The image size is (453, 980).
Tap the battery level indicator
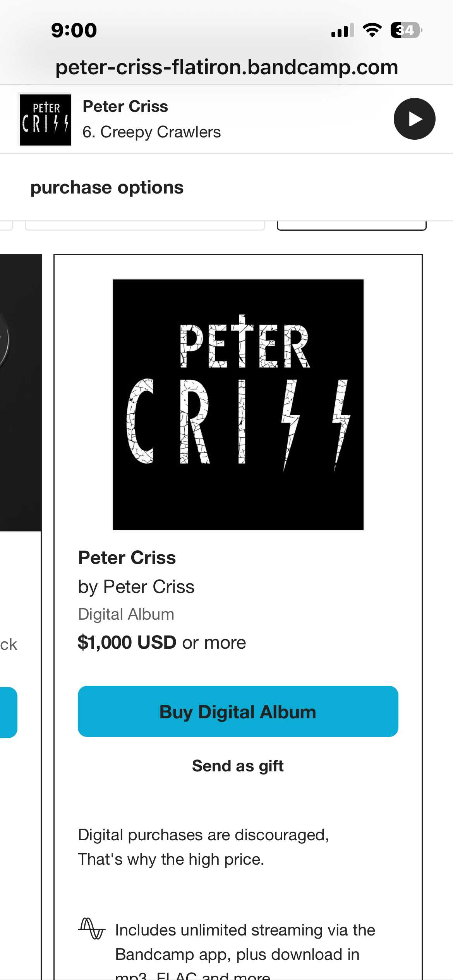click(x=406, y=30)
